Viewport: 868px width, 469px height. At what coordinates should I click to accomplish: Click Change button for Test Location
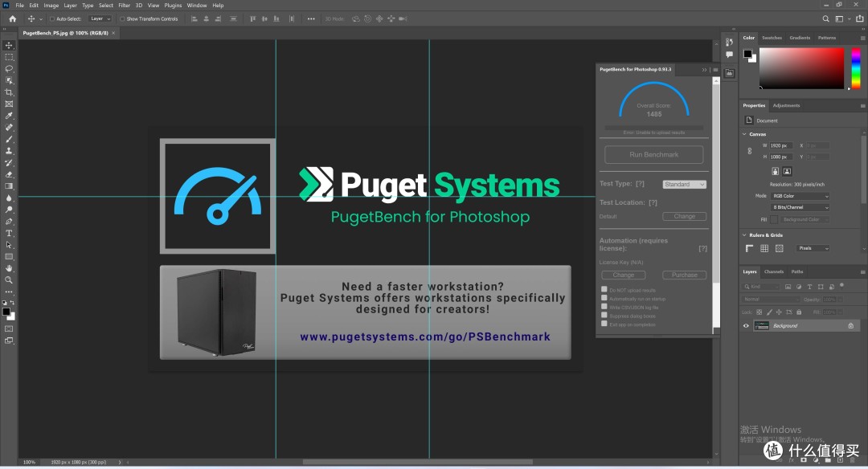[684, 216]
